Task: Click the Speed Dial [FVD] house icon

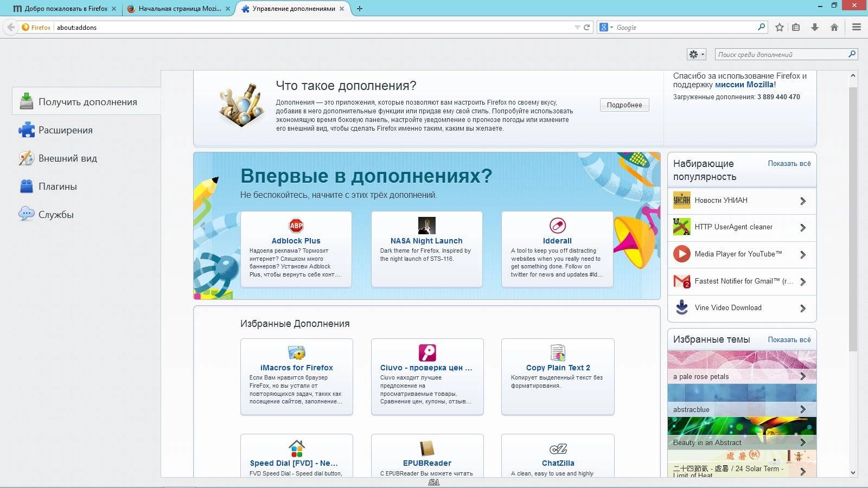Action: [297, 448]
